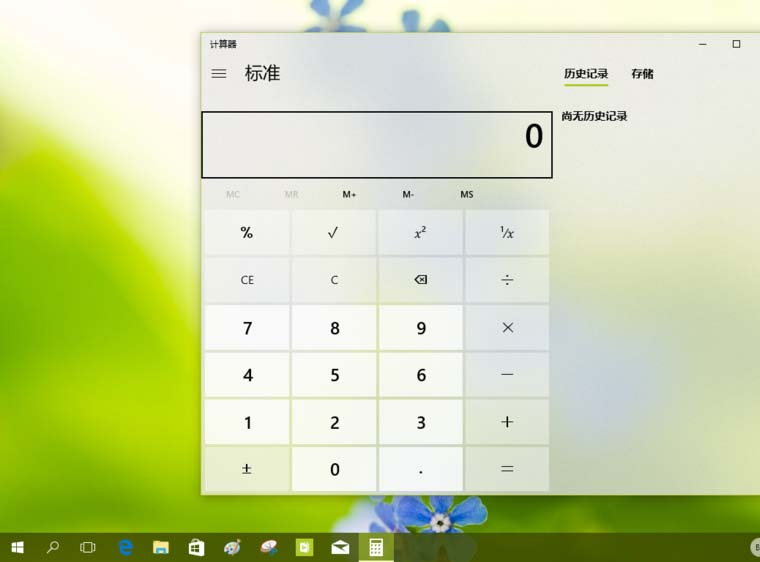Click the square root button

(x=334, y=233)
